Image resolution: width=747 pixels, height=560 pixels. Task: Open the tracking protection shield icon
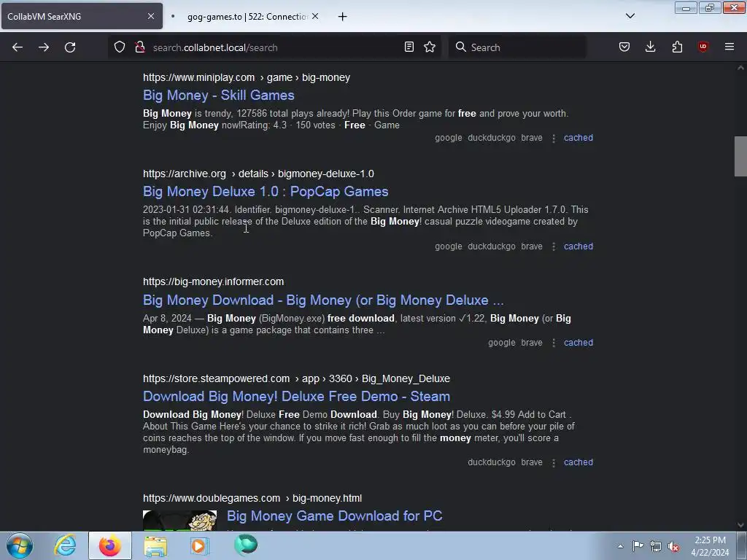120,47
